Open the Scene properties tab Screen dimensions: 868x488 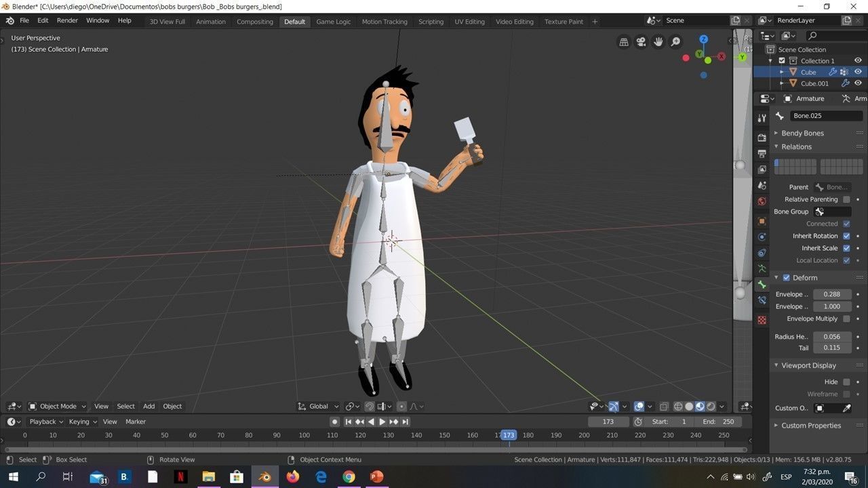click(x=762, y=186)
